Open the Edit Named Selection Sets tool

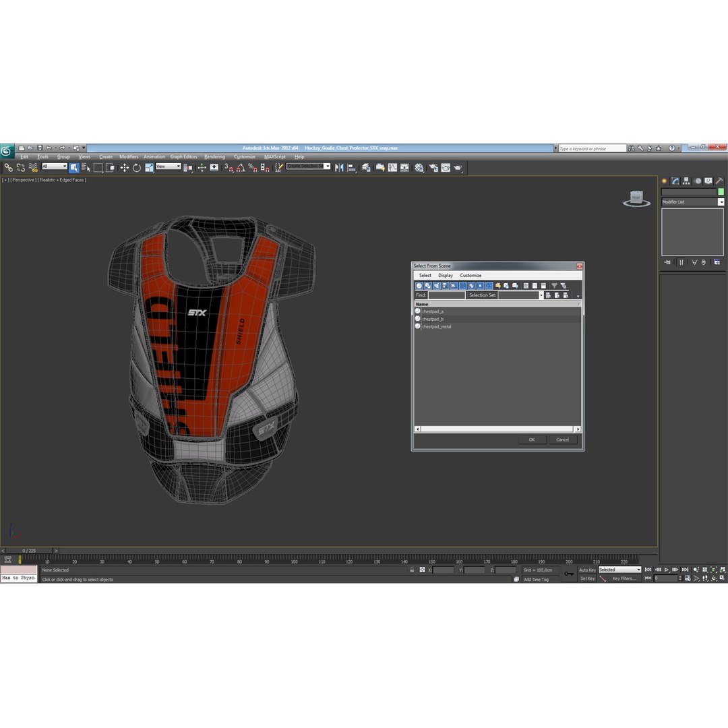coord(278,168)
